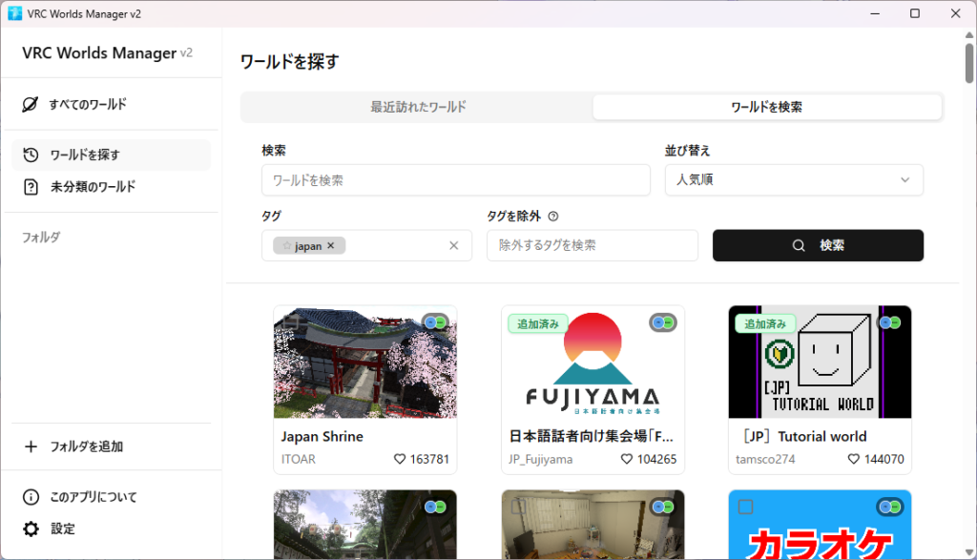The height and width of the screenshot is (560, 977).
Task: Open 設定 with the gear icon
Action: coord(31,529)
